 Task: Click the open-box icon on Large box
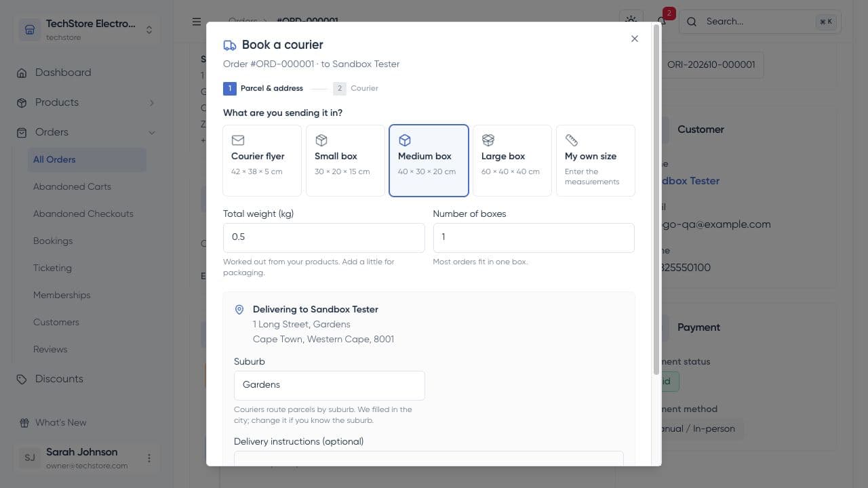(x=488, y=140)
